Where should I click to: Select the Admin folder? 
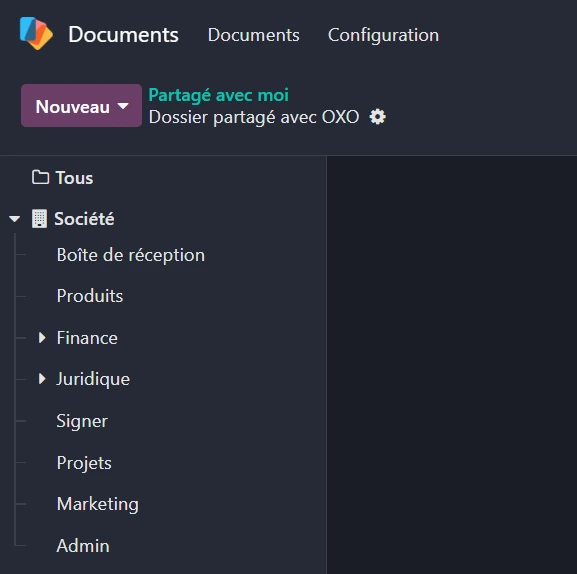[x=83, y=546]
